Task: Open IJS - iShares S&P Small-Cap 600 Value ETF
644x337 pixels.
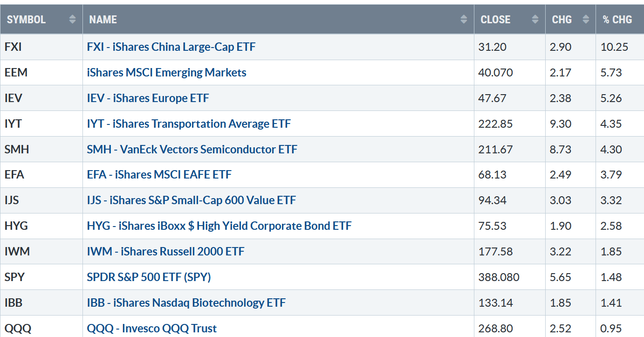Action: click(x=191, y=200)
